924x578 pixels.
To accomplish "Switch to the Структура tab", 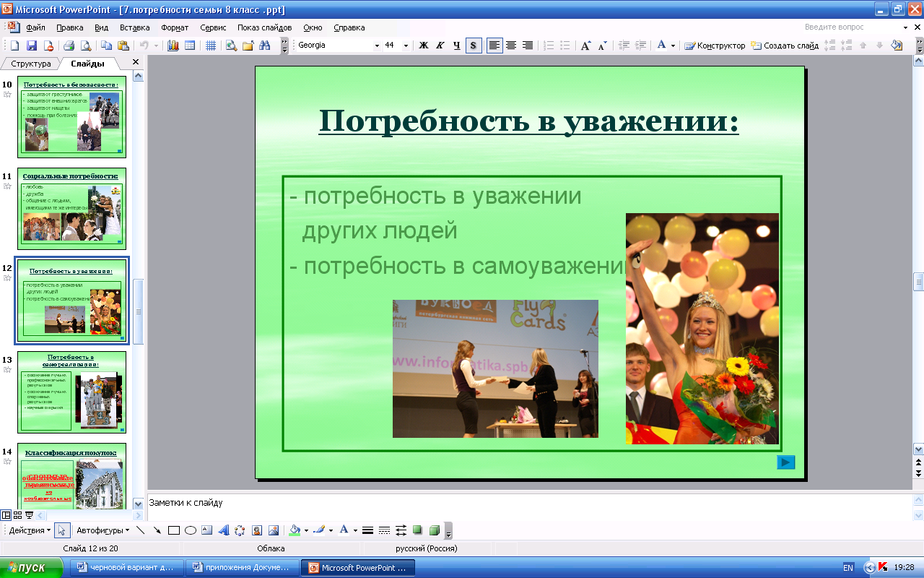I will point(31,64).
